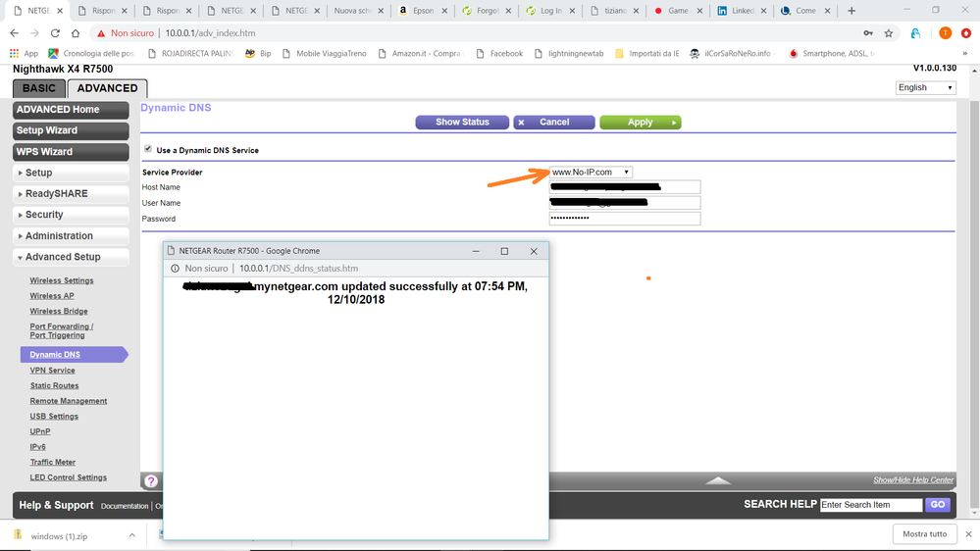
Task: Click GO to search help
Action: [938, 504]
